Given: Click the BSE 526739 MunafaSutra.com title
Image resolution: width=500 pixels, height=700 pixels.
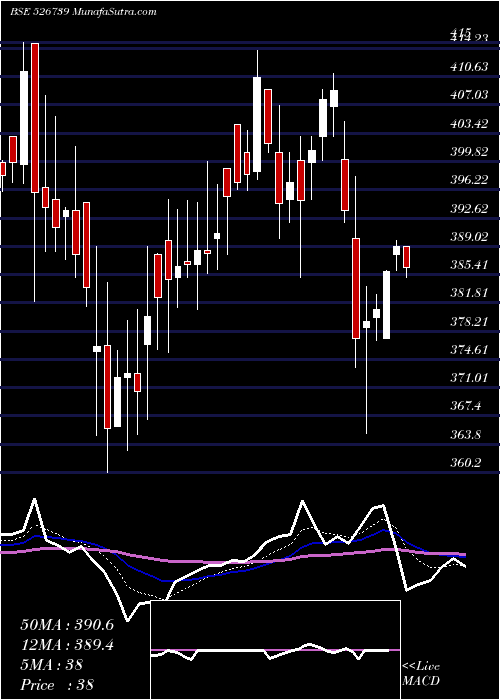Looking at the screenshot, I should coord(83,12).
